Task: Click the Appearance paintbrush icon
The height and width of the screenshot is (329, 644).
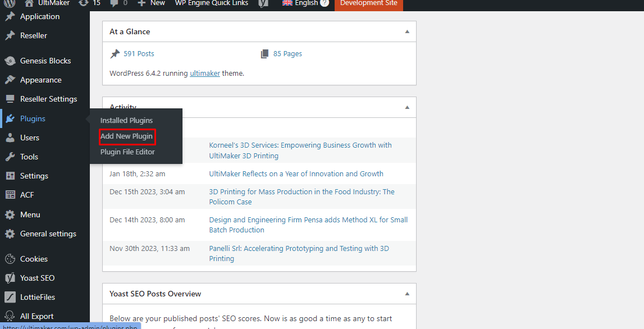Action: coord(10,80)
